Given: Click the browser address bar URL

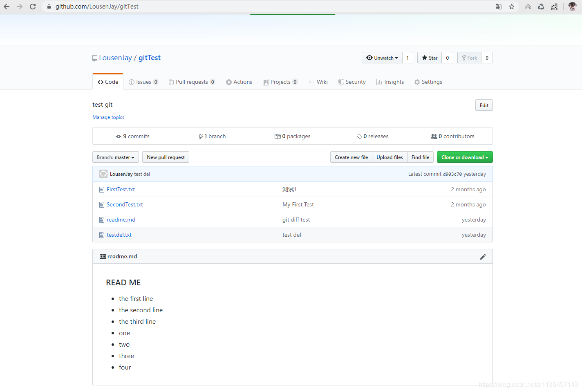Looking at the screenshot, I should pos(97,7).
